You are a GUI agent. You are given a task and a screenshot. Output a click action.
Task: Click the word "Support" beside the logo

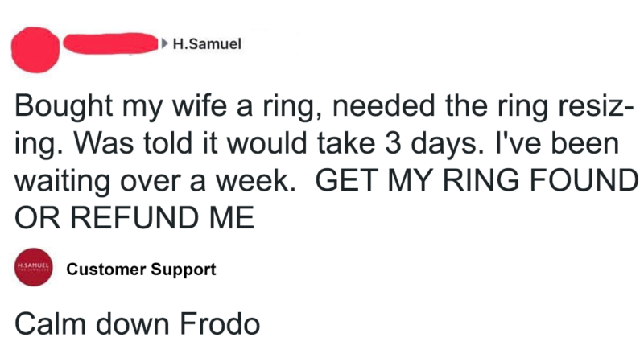click(x=188, y=270)
